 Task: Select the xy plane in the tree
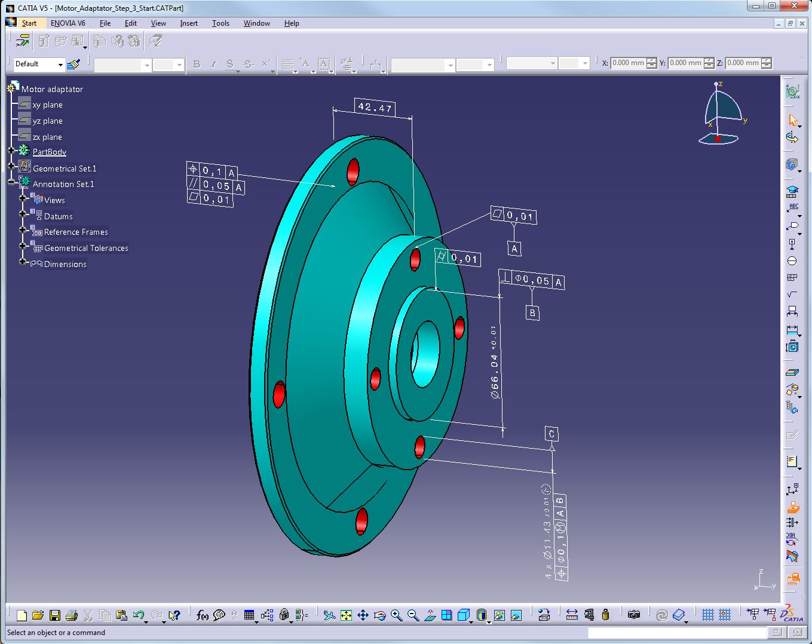48,105
